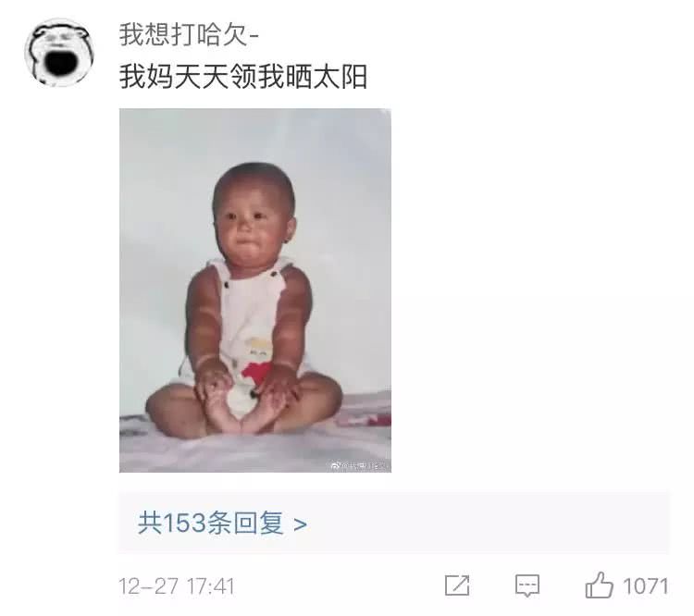Click the 回复 text in replies bar
The image size is (694, 616).
coord(258,524)
